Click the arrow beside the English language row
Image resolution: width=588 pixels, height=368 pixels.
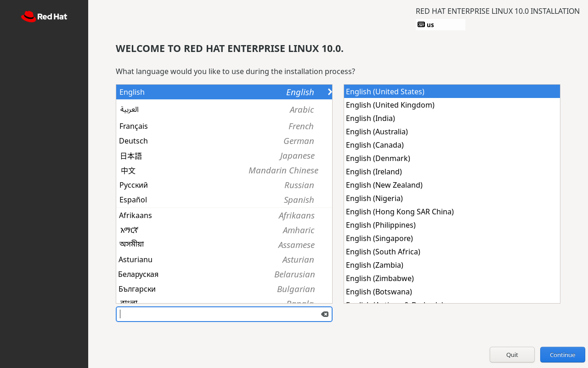click(329, 92)
